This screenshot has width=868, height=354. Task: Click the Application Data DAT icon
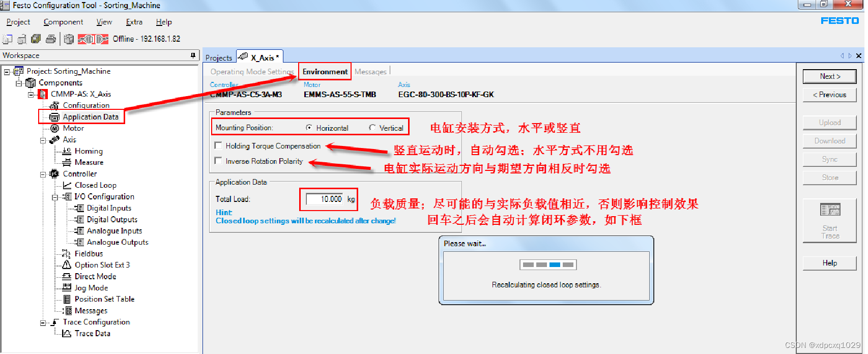[54, 117]
